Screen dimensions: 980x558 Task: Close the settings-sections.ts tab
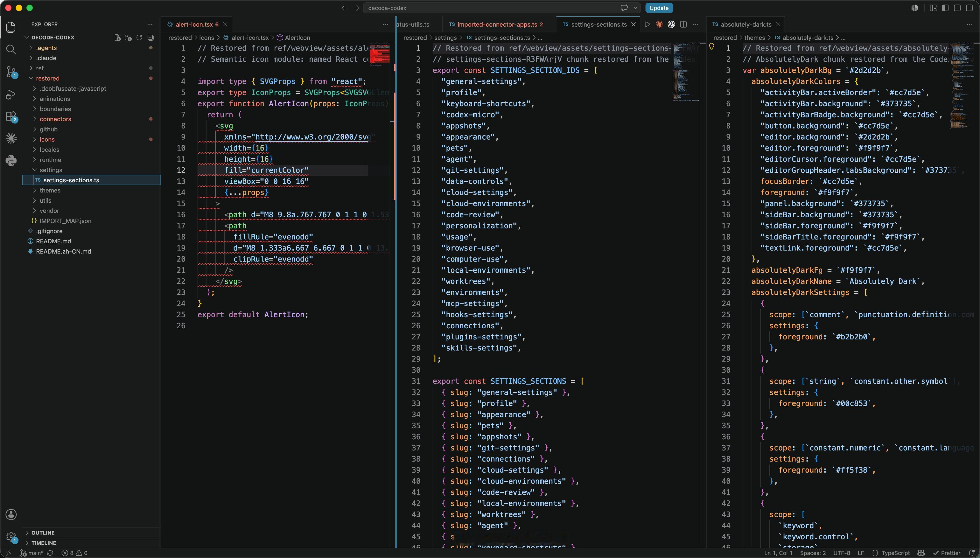(x=634, y=25)
